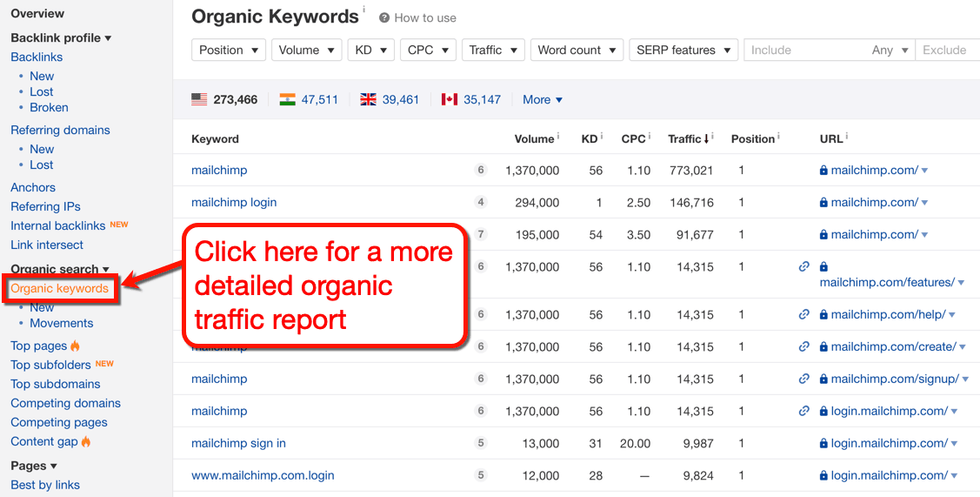
Task: Click the flame icon beside Top pages
Action: click(75, 346)
